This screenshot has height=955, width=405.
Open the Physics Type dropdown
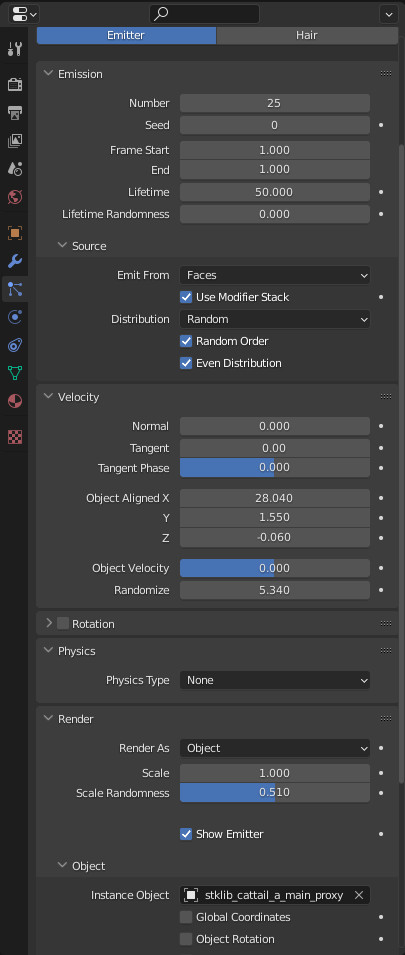pos(275,680)
